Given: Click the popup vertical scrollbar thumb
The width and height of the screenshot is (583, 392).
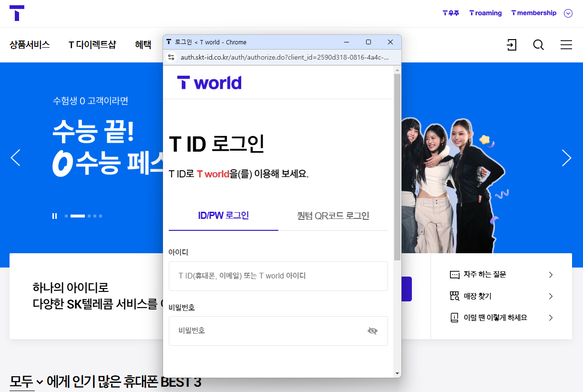Looking at the screenshot, I should [397, 167].
